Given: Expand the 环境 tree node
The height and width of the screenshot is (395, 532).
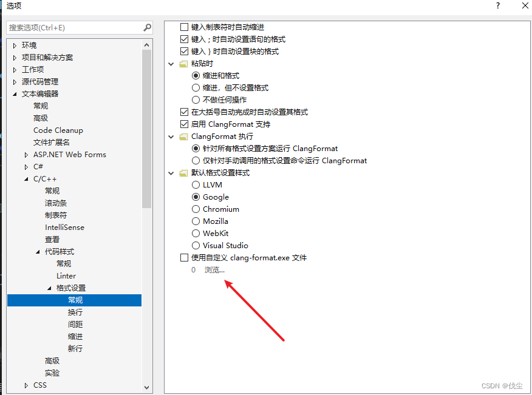Looking at the screenshot, I should point(15,44).
